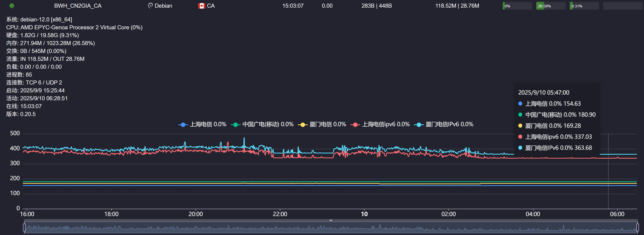Click the right handle of zoom slider
This screenshot has height=235, width=644.
(x=637, y=227)
